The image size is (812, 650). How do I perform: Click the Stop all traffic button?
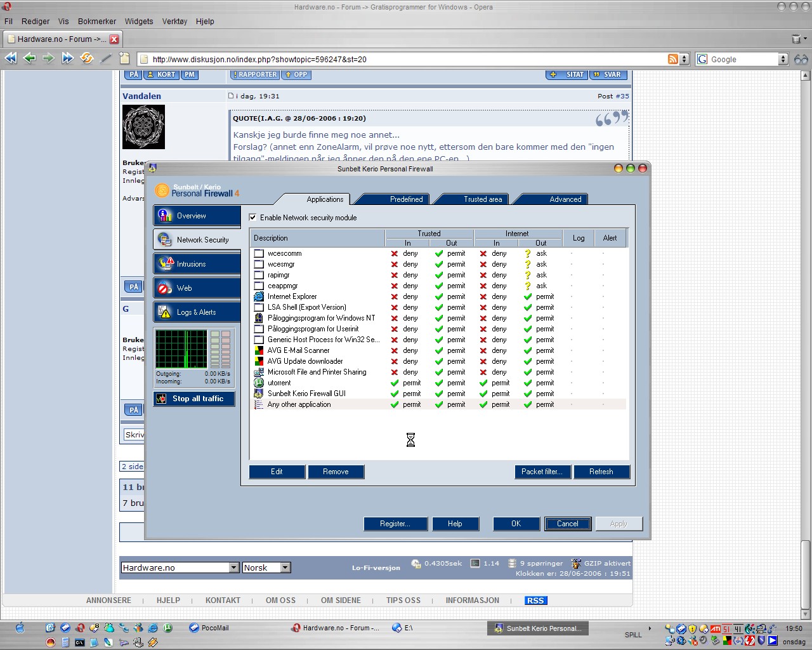tap(194, 399)
